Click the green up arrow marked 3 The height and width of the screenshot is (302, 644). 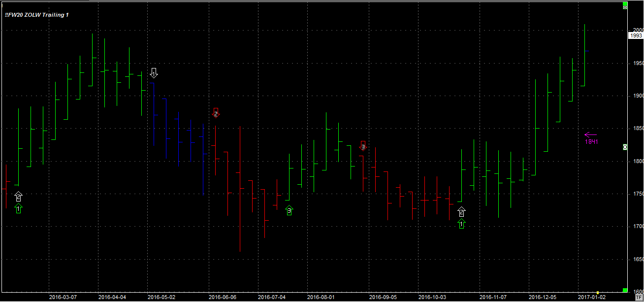pos(289,211)
